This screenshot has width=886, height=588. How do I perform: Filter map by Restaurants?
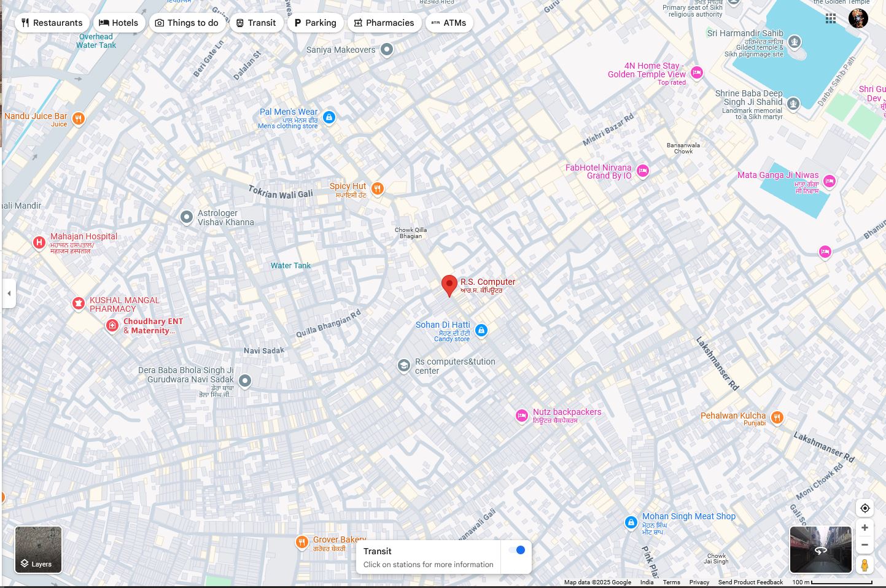tap(52, 23)
